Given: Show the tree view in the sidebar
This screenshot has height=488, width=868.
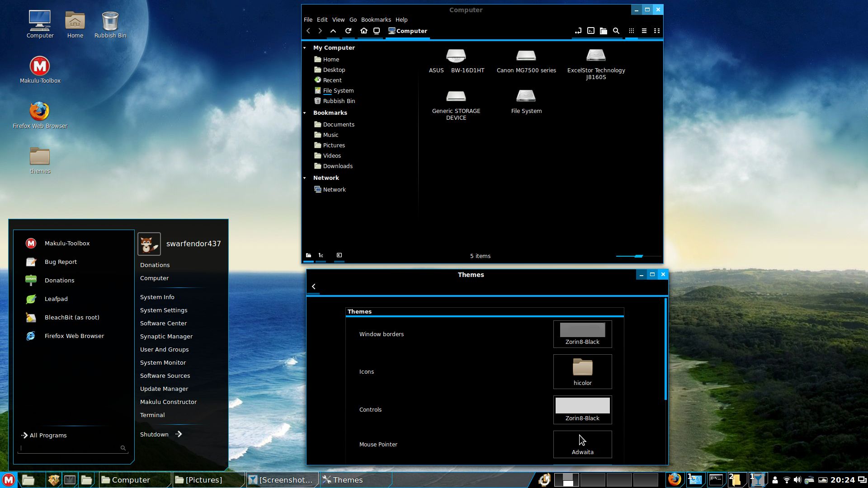Looking at the screenshot, I should pos(321,255).
